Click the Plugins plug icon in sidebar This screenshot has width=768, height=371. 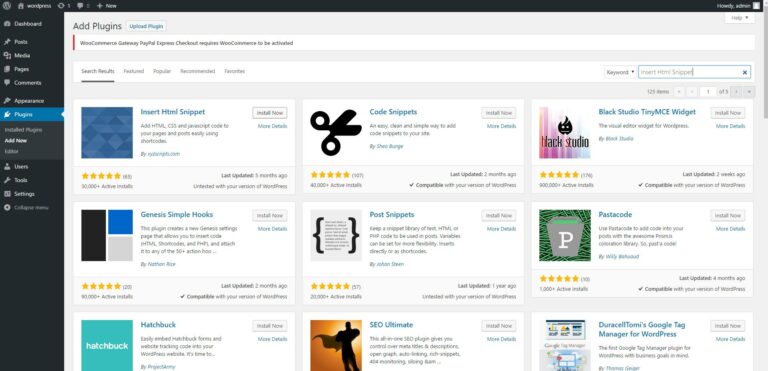[x=7, y=115]
